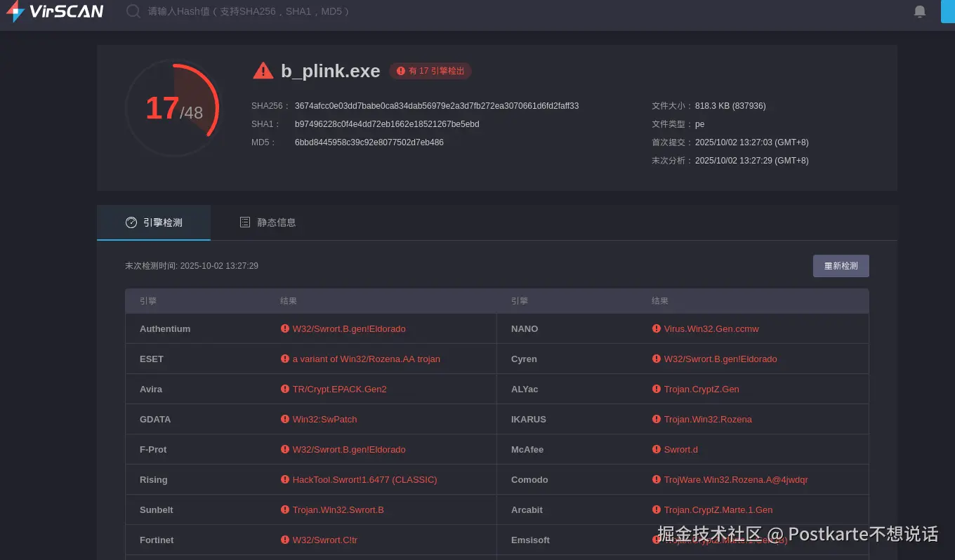Click the gauge icon on 引擎检测 tab
Screen dimensions: 955x560
coord(131,222)
